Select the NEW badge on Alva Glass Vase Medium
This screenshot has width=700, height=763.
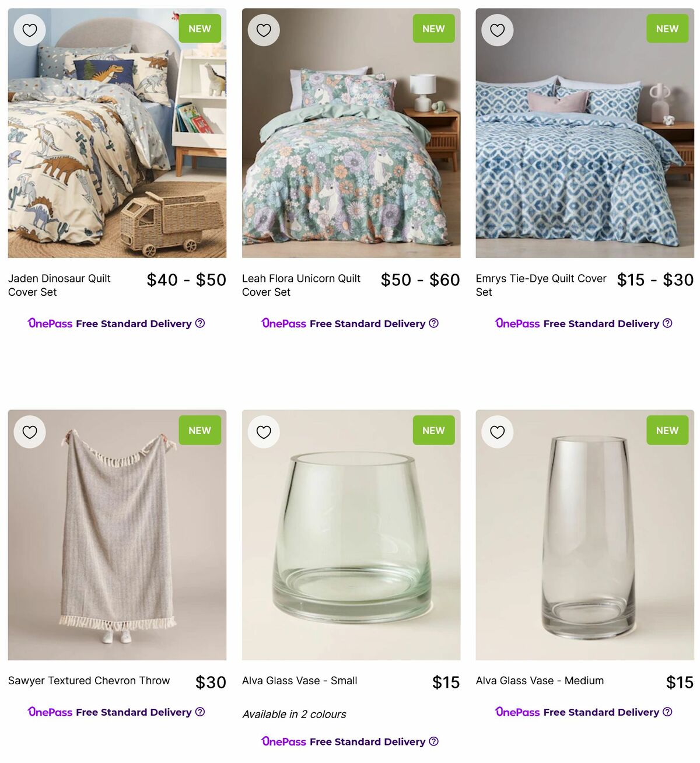[667, 430]
